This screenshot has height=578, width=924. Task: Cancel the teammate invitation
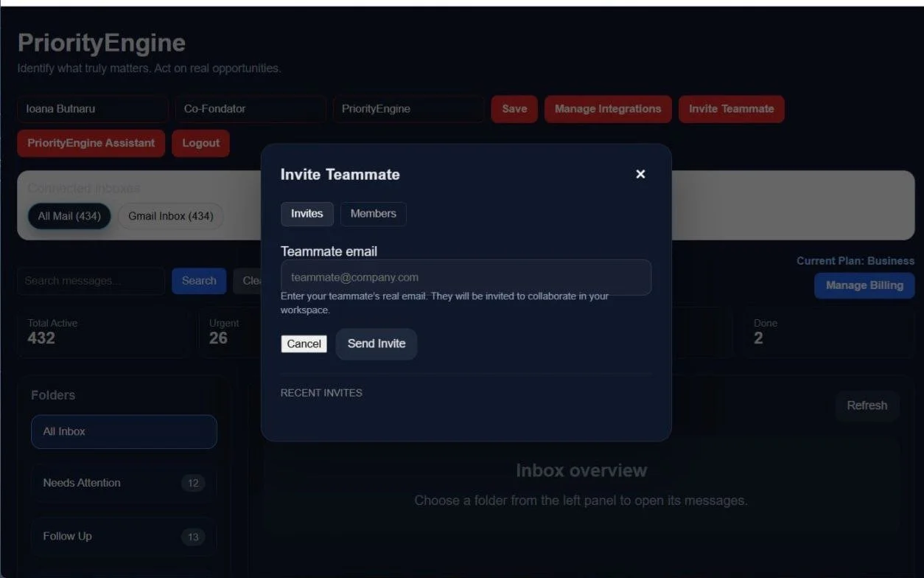[x=304, y=344]
